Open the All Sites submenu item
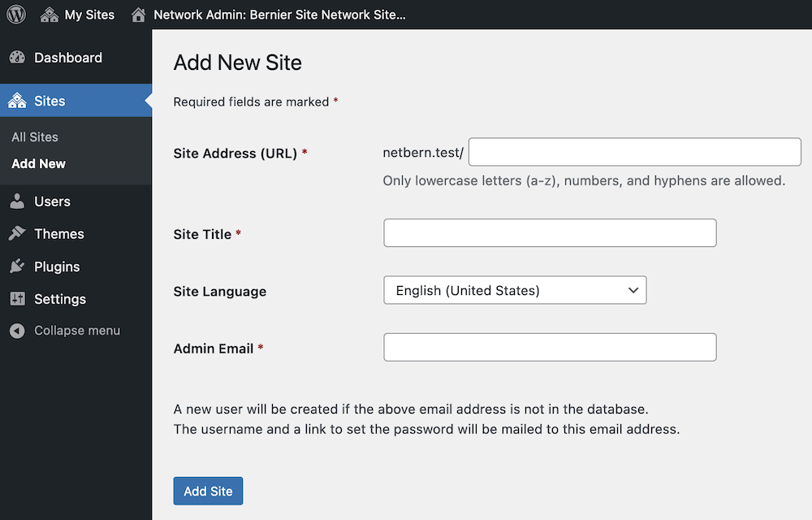 [35, 136]
